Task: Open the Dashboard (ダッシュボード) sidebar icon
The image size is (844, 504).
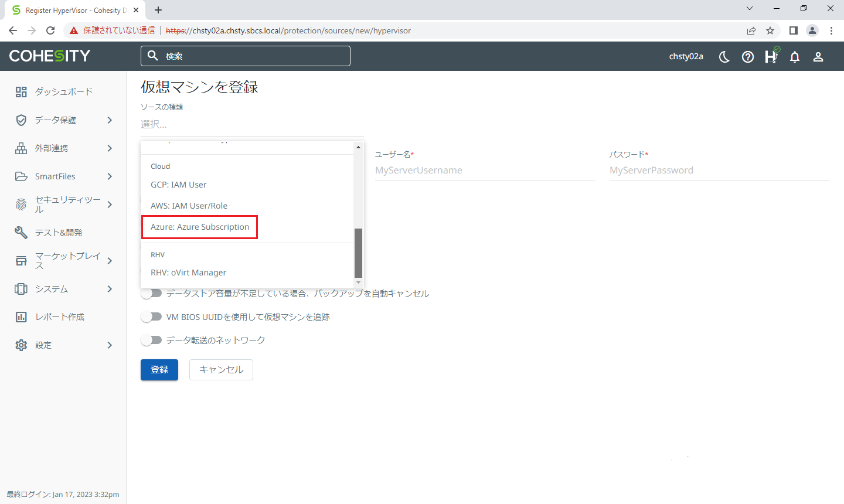Action: tap(21, 92)
